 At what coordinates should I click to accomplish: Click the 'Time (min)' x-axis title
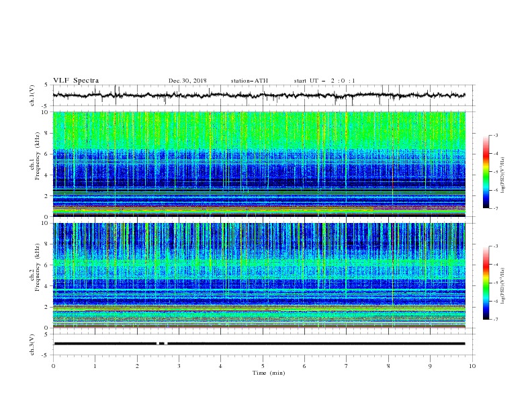[x=269, y=373]
